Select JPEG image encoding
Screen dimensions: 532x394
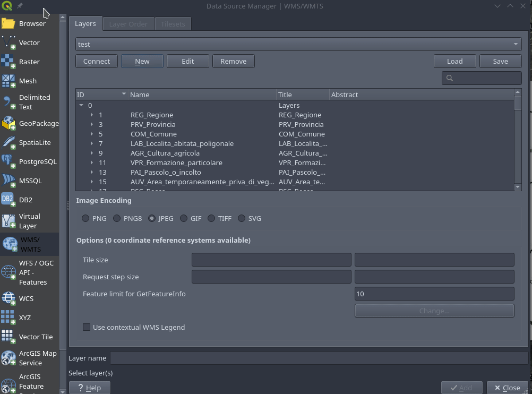click(152, 218)
